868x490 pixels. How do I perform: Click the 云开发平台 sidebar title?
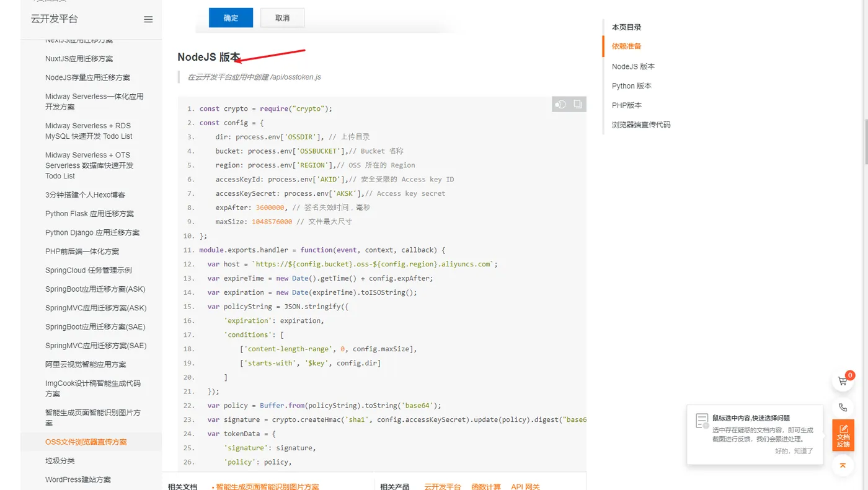(x=55, y=19)
